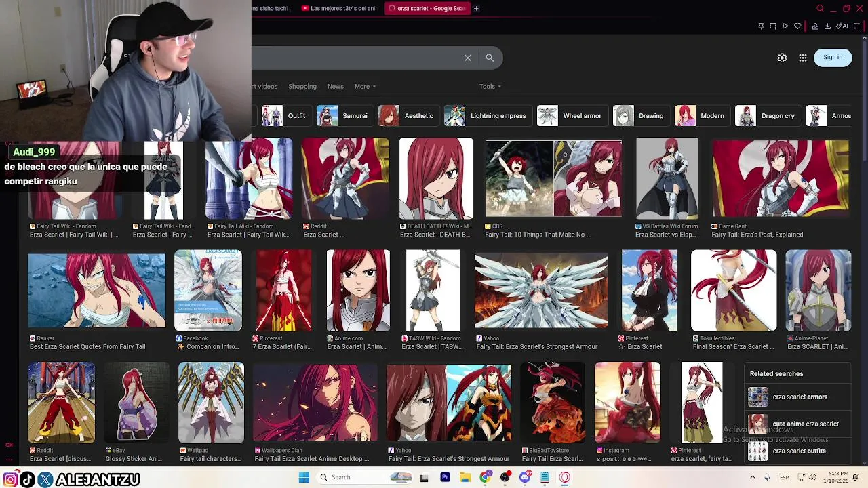Image resolution: width=868 pixels, height=488 pixels.
Task: Open the ESP language indicator
Action: (785, 477)
